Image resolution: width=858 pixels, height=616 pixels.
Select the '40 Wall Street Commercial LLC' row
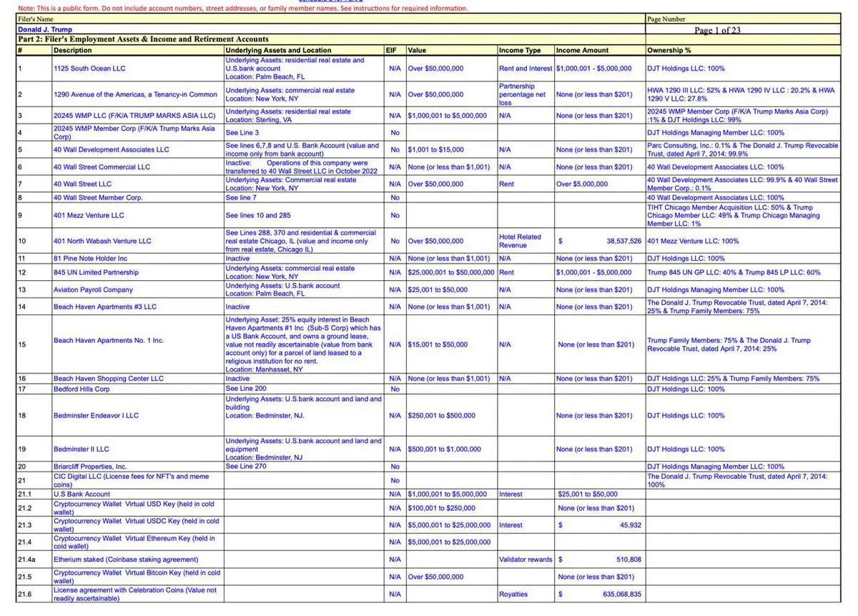(429, 167)
